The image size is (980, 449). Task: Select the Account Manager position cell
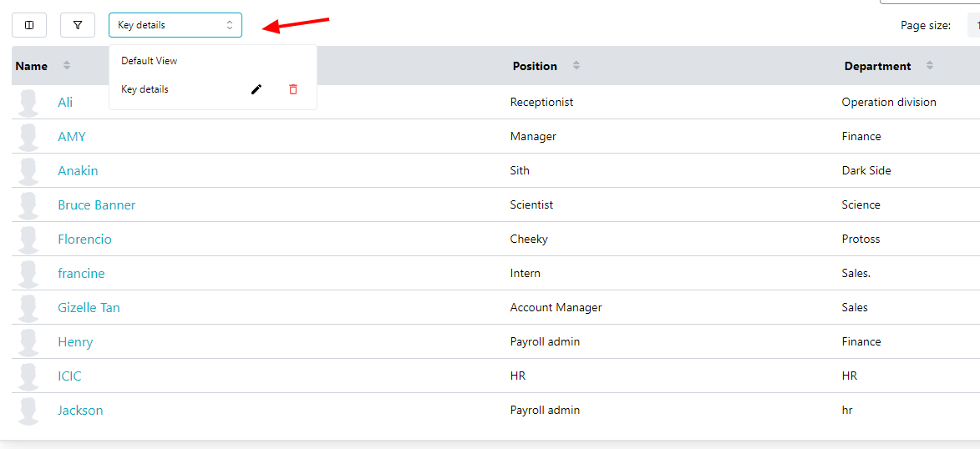(x=556, y=308)
